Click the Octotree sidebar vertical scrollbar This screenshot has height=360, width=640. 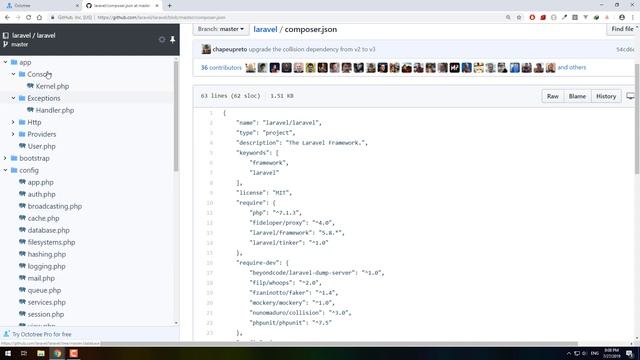coord(176,116)
